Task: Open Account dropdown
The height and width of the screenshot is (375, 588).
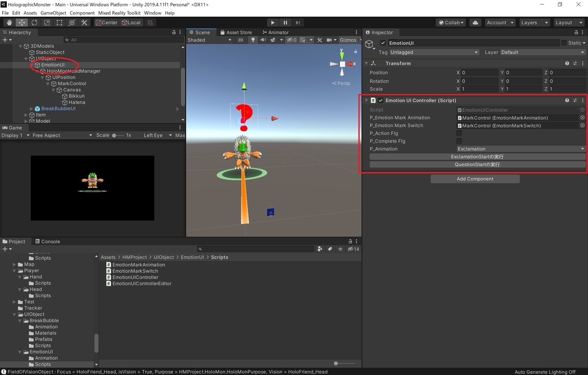Action: [500, 23]
